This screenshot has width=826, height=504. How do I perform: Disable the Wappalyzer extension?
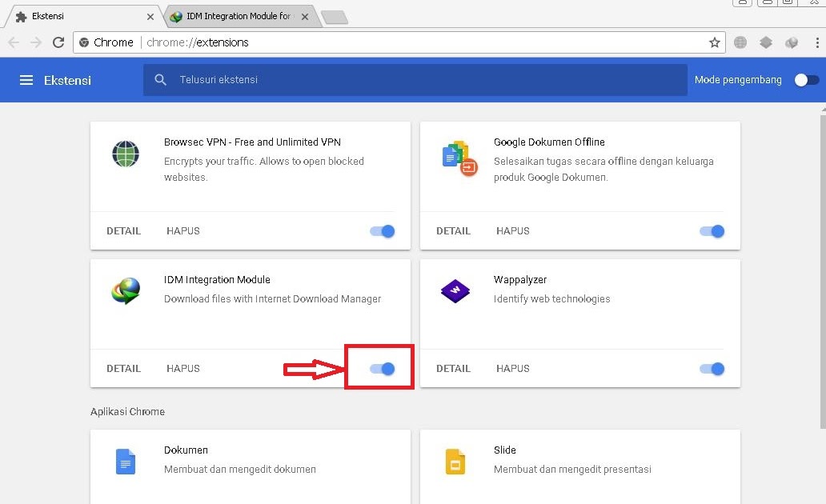pos(712,369)
